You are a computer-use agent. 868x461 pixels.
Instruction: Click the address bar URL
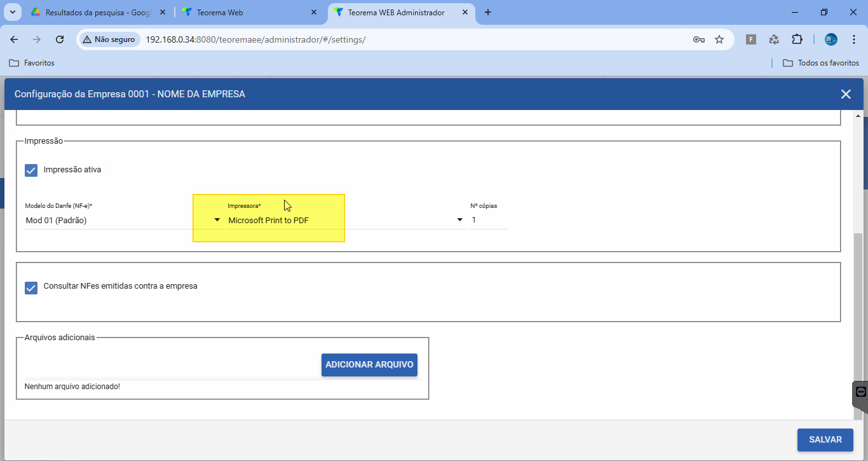point(255,39)
